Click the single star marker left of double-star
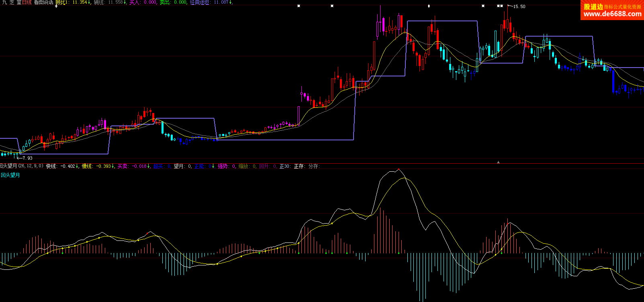This screenshot has height=302, width=644. [483, 6]
